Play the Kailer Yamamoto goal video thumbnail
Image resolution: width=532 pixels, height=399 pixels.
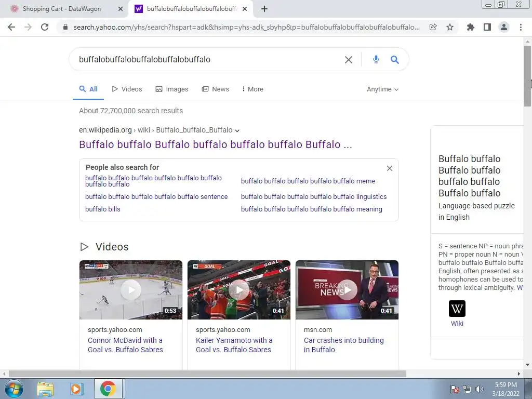[x=239, y=290]
